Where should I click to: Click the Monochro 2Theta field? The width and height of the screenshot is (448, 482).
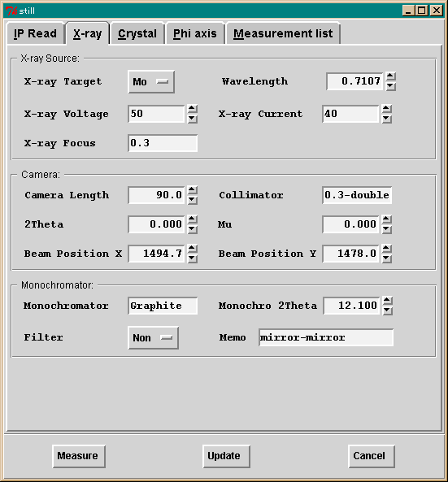click(351, 306)
